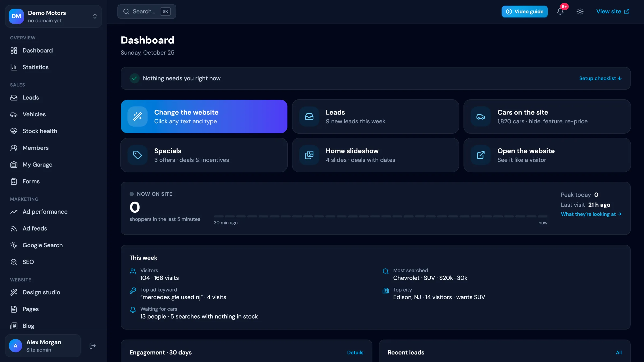Click the Google Search sparkle cursor icon
The image size is (644, 362).
14,245
